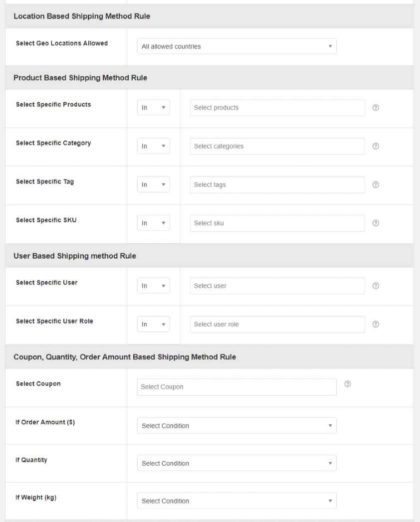Click help icon next to Select user role
The height and width of the screenshot is (522, 420).
376,324
